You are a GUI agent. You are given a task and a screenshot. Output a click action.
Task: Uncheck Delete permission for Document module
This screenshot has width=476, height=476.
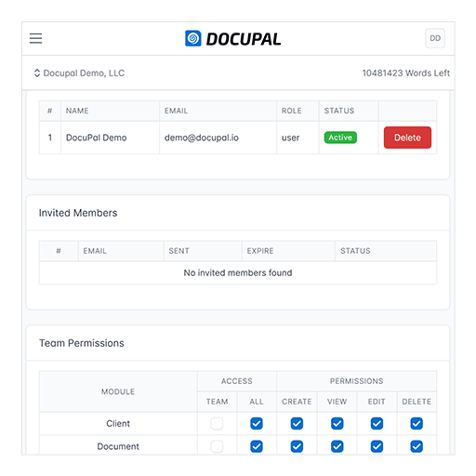(416, 446)
